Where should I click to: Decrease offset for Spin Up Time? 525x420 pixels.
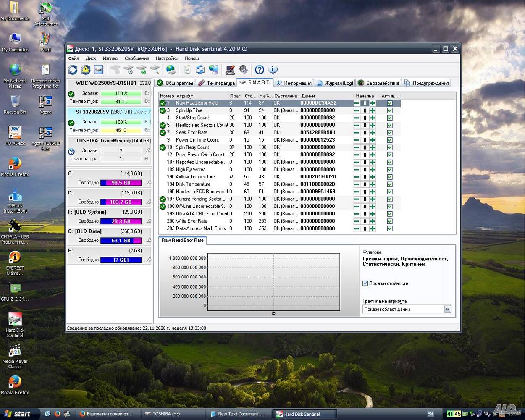357,110
